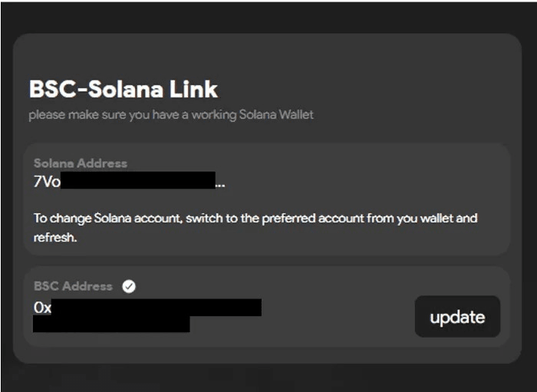Click the update button
The image size is (537, 392).
(x=457, y=317)
